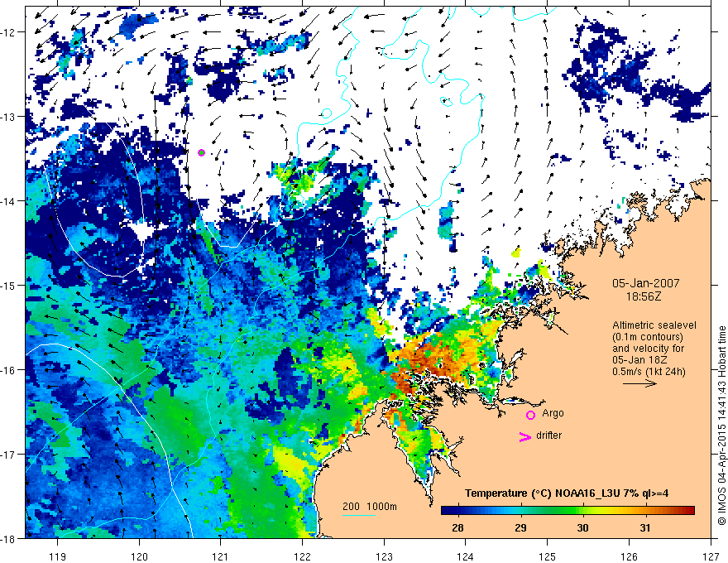Click the color bar tick label 28
Screen dimensions: 728x563
pyautogui.click(x=457, y=527)
